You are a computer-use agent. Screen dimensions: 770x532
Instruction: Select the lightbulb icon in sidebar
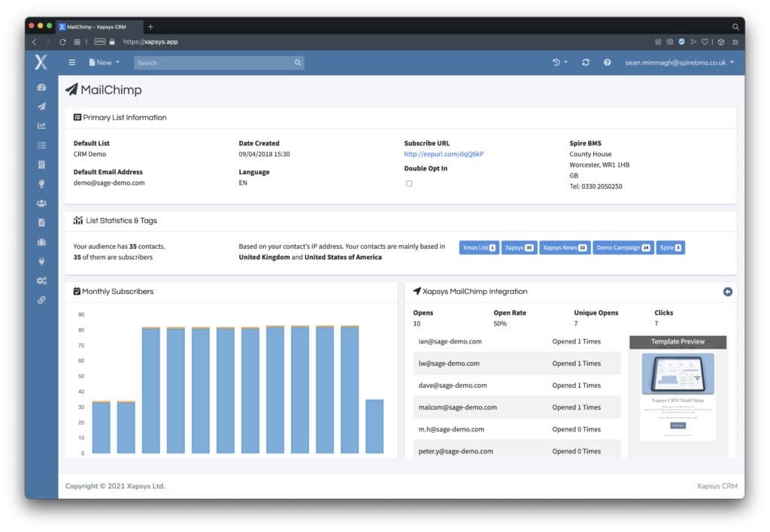coord(41,183)
